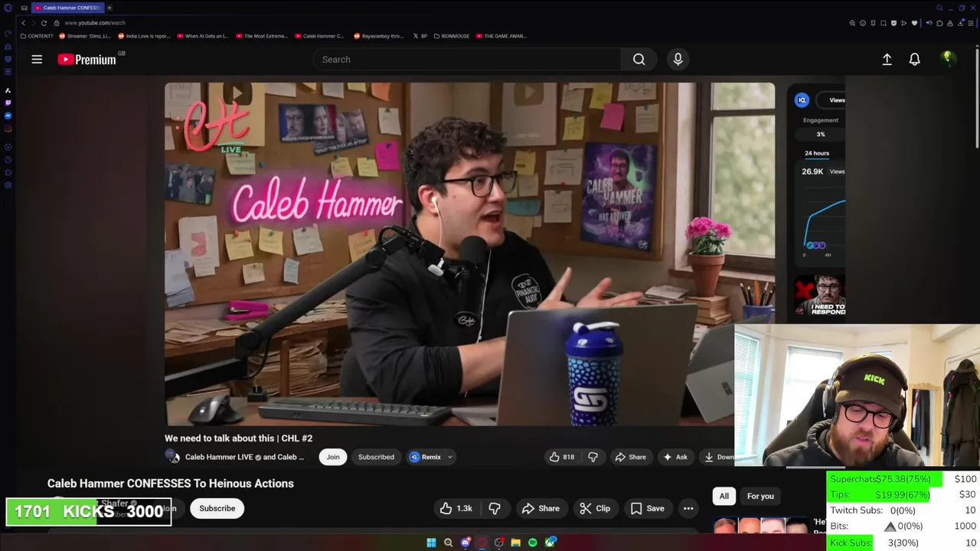Open browser easy setup menu icon
This screenshot has height=551, width=980.
pos(970,23)
